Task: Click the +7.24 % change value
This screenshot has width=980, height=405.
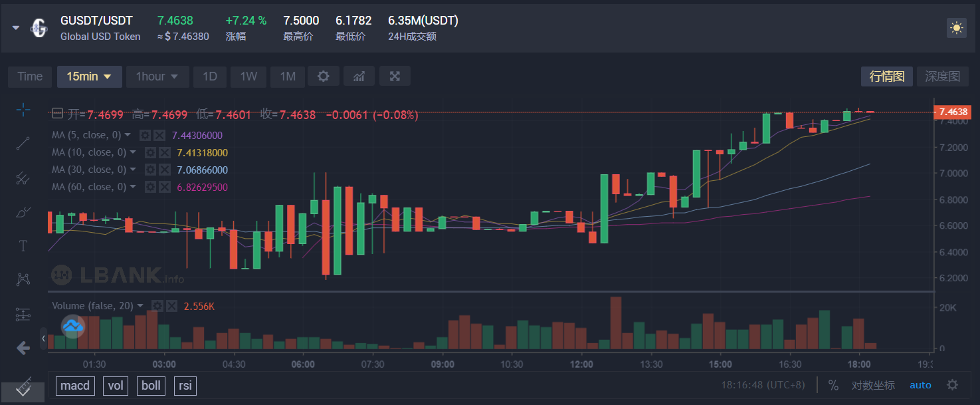Action: 246,21
